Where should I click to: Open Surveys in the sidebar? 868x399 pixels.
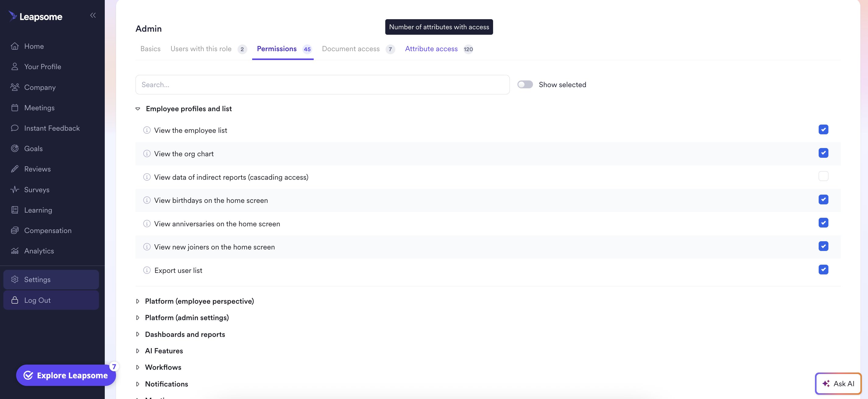(37, 190)
